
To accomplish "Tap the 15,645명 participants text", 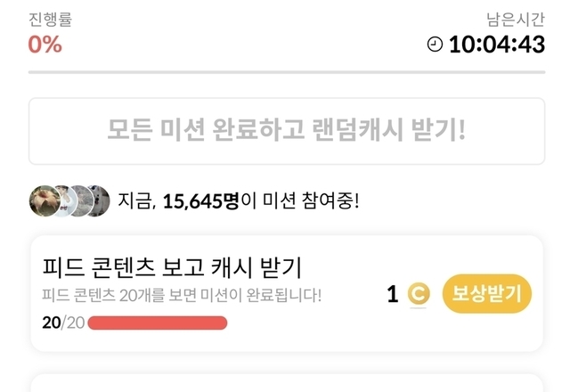I will 201,201.
